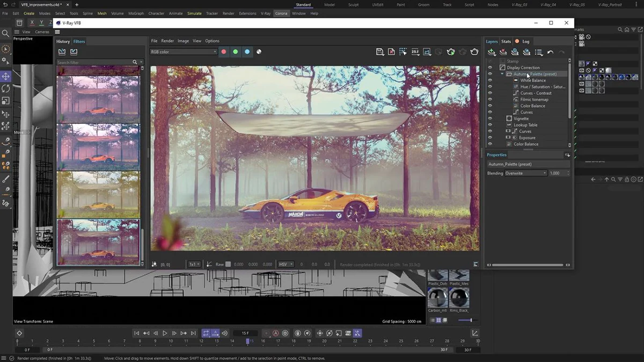Collapse the Autumn_Palette preset folder
Viewport: 644px width, 362px height.
coord(502,74)
